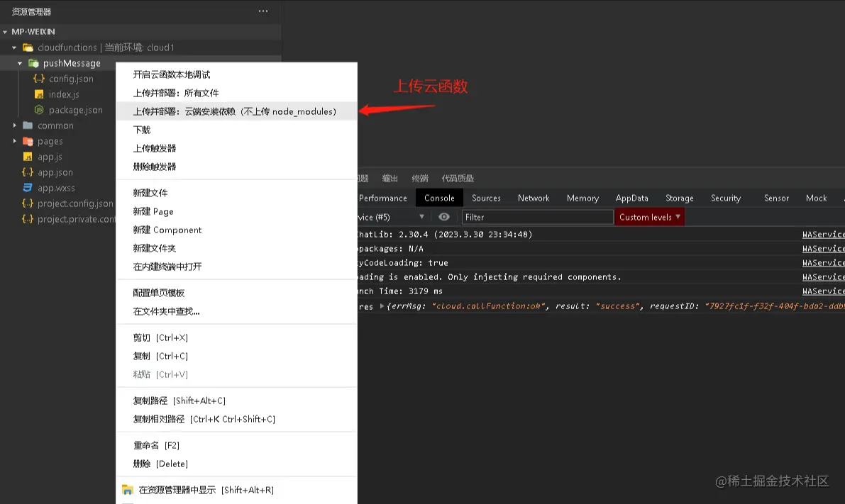Expand the common folder arrow
The image size is (845, 504).
point(15,125)
